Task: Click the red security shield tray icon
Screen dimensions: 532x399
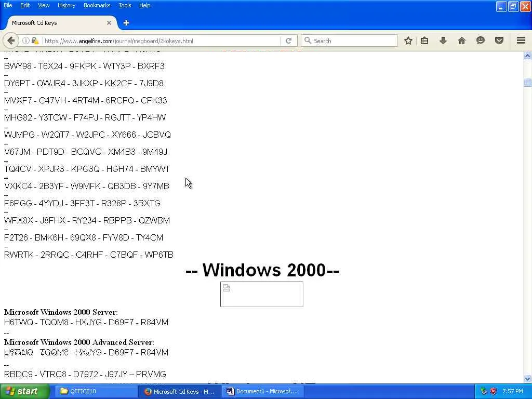Action: (x=494, y=391)
